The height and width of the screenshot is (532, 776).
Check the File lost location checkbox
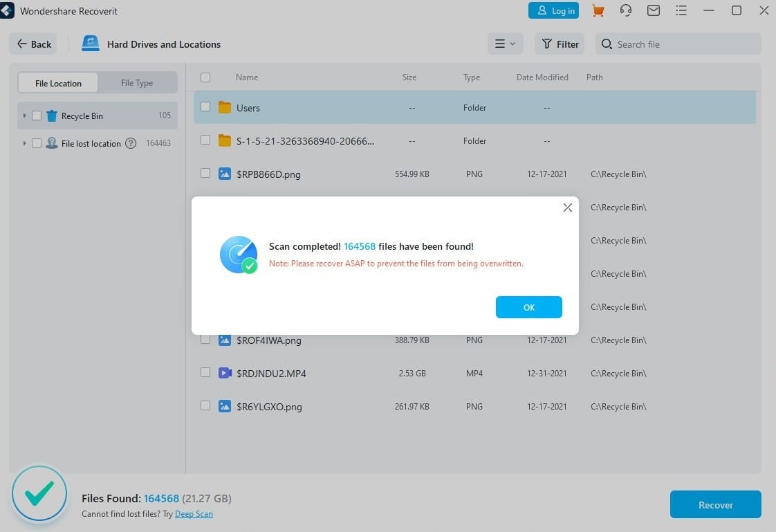click(x=37, y=143)
